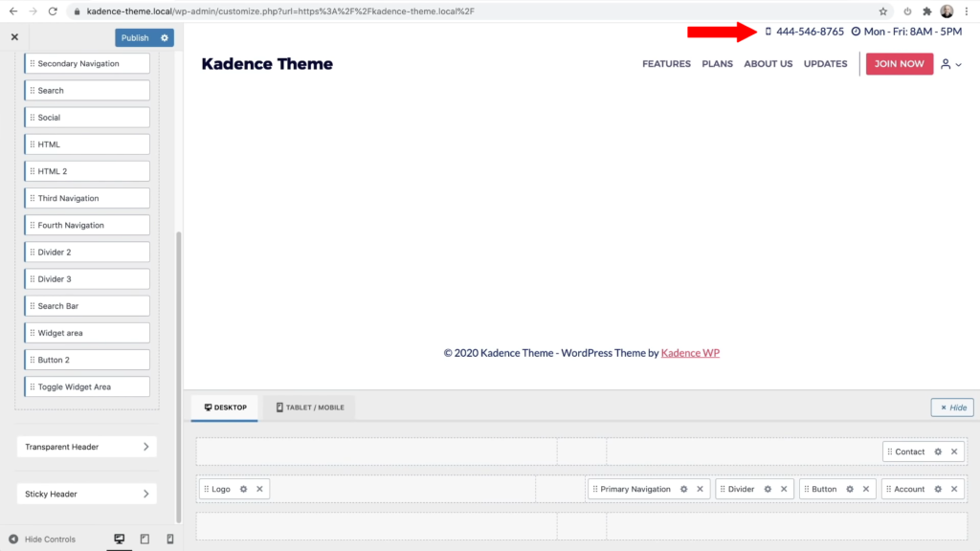This screenshot has height=551, width=980.
Task: Select the Fourth Navigation item
Action: 87,225
